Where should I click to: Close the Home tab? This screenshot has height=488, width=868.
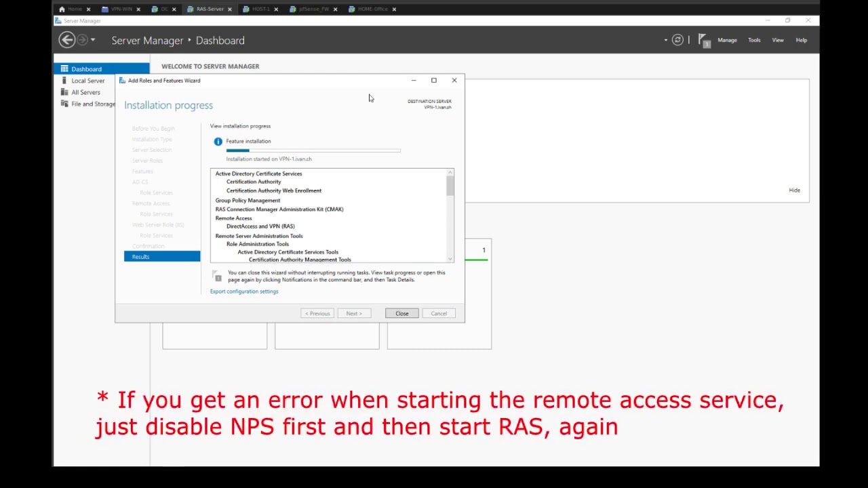point(88,9)
